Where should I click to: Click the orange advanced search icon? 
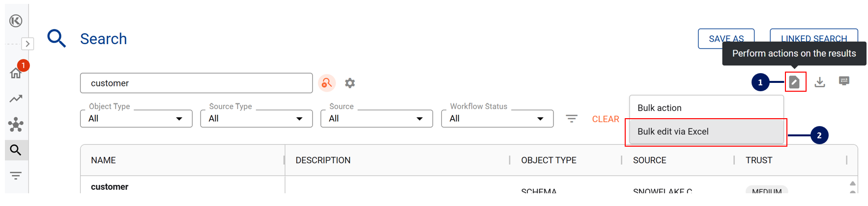(327, 83)
